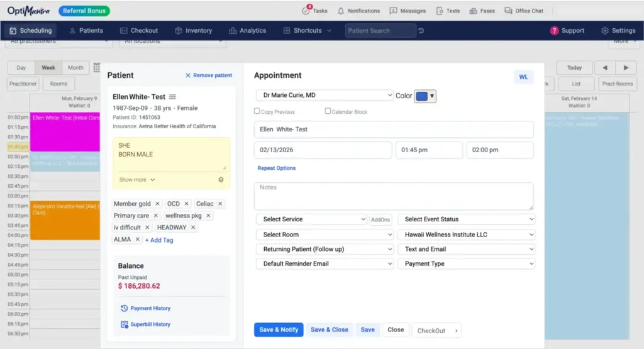Open the Faxes icon

pyautogui.click(x=473, y=11)
